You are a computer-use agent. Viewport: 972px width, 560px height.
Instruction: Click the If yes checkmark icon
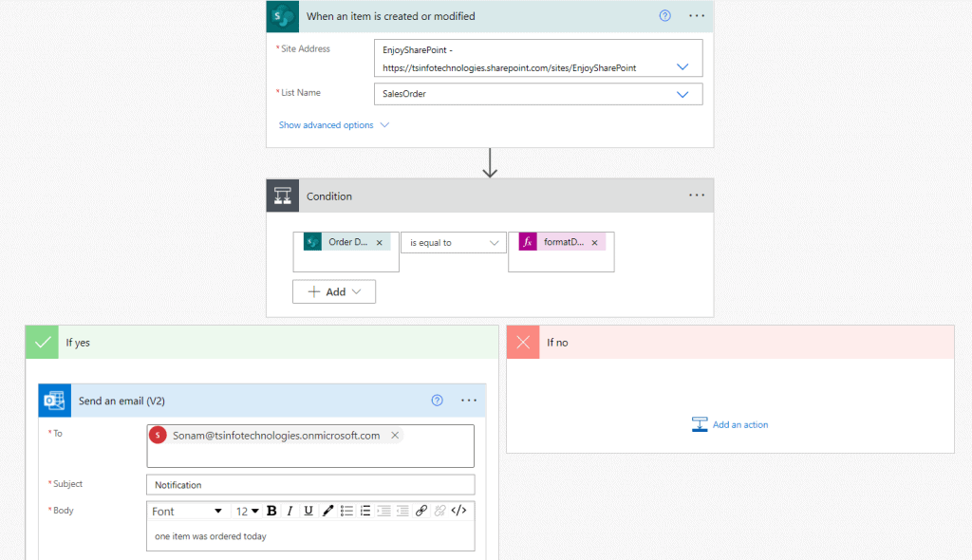42,343
